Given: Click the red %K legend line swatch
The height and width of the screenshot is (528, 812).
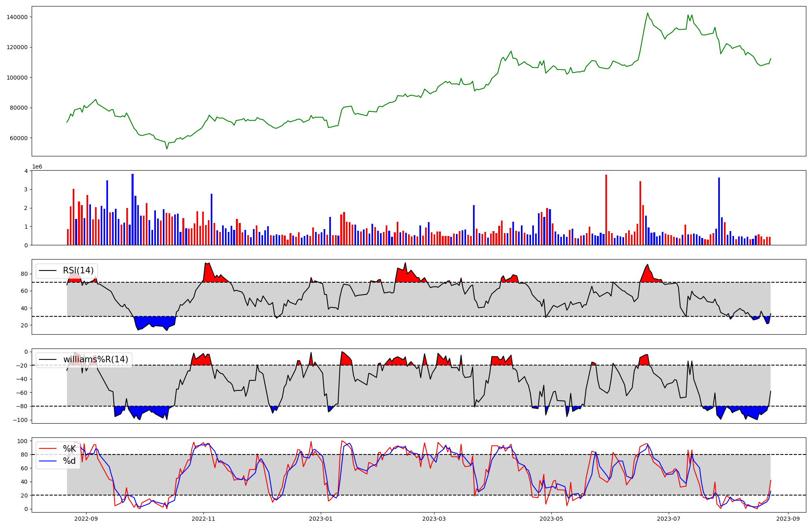Looking at the screenshot, I should (x=47, y=449).
